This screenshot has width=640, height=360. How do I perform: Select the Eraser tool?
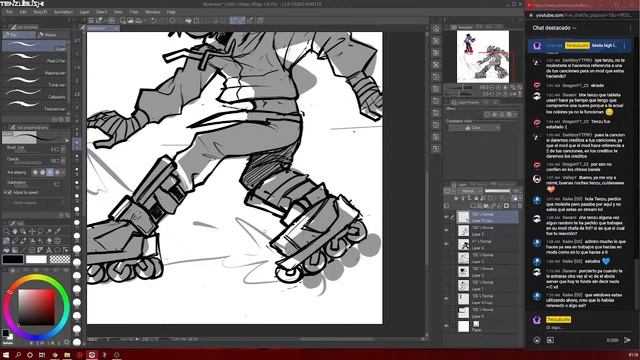coord(49,241)
